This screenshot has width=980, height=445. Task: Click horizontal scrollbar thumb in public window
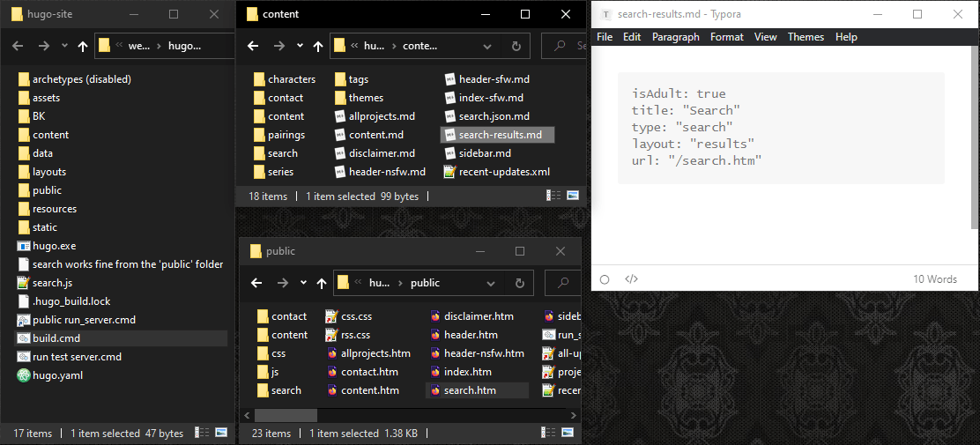tap(286, 414)
